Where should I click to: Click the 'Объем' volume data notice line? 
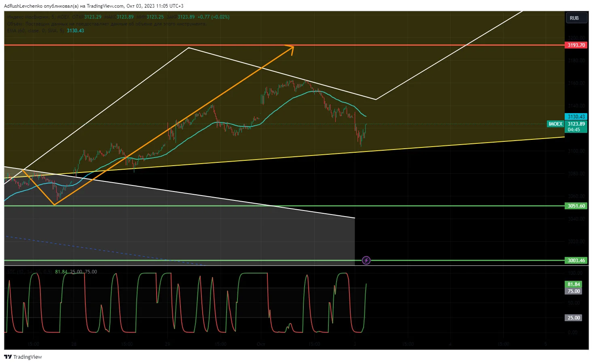[107, 24]
